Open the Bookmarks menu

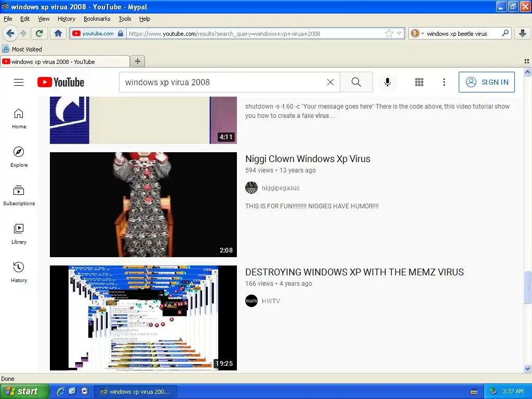(x=97, y=19)
